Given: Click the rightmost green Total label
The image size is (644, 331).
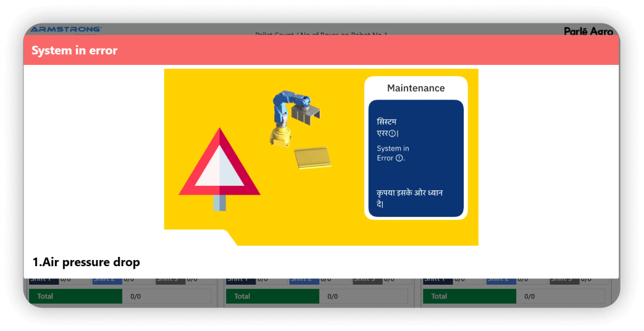Looking at the screenshot, I should click(x=469, y=296).
